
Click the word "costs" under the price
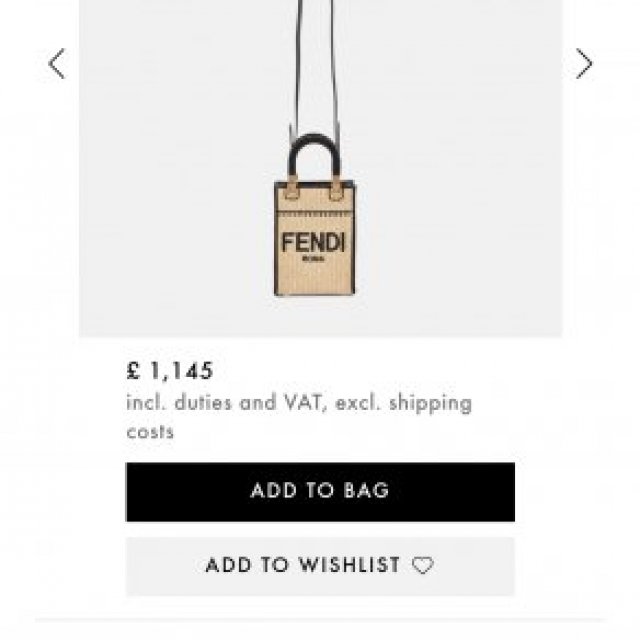(150, 432)
